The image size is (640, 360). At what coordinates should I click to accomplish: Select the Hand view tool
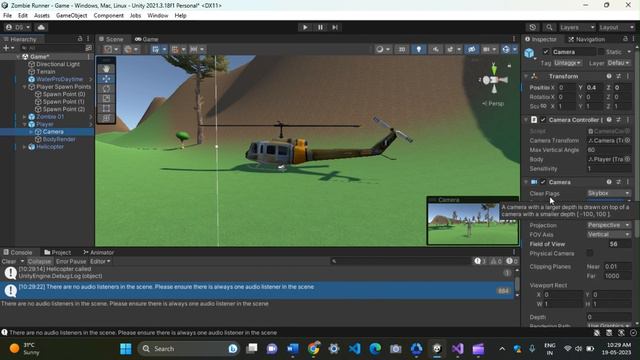point(106,69)
